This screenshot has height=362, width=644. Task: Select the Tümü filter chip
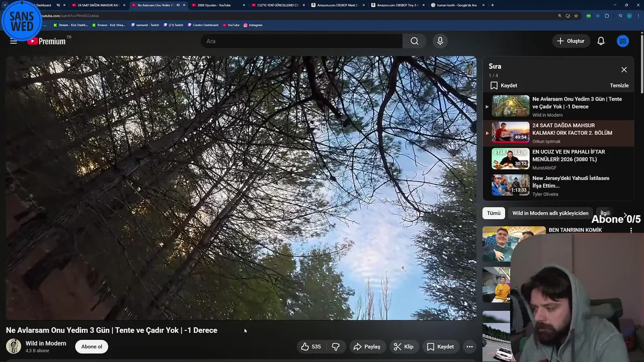point(494,213)
